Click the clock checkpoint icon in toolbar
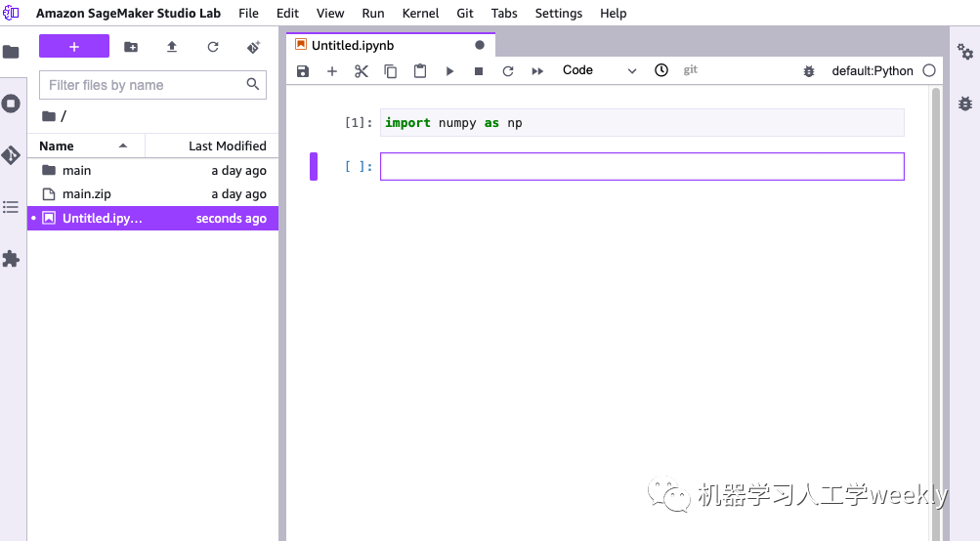The width and height of the screenshot is (980, 541). [661, 70]
